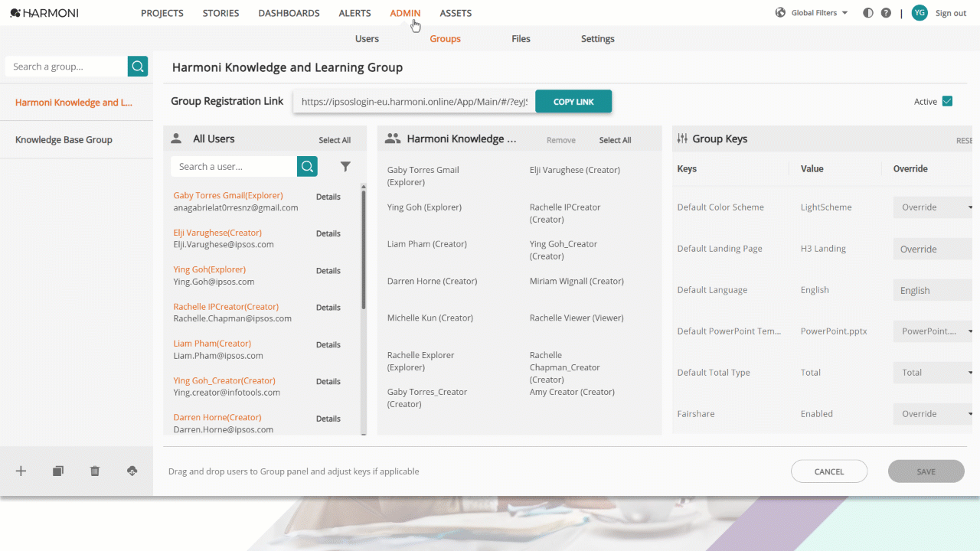This screenshot has height=551, width=980.
Task: Open the ALERTS menu
Action: click(354, 13)
